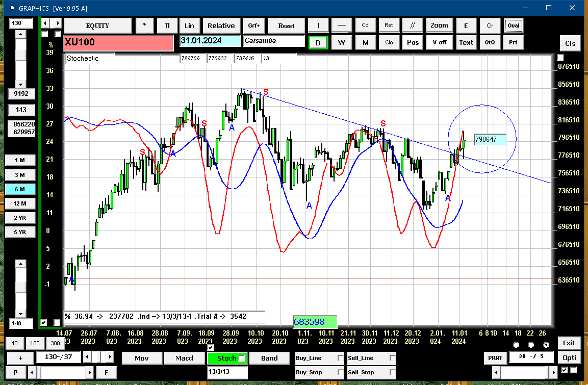Click the Relative button
Viewport: 588px width, 385px height.
[221, 26]
